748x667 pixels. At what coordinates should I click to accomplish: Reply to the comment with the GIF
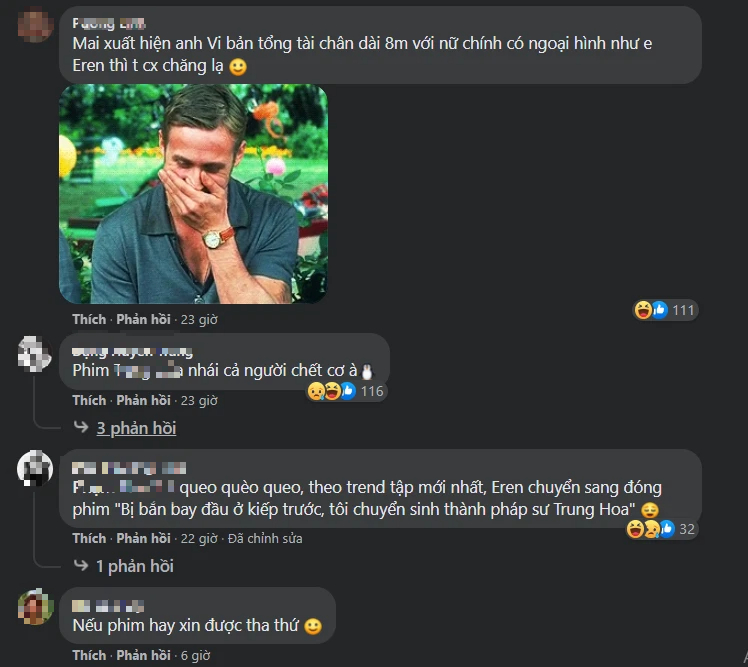coord(145,320)
